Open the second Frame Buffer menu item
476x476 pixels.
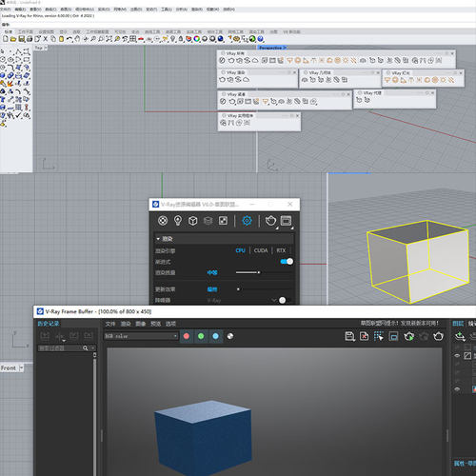[126, 324]
